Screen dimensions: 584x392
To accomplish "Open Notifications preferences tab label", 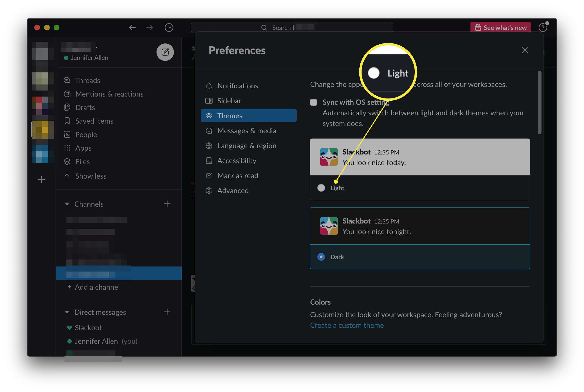I will [238, 86].
